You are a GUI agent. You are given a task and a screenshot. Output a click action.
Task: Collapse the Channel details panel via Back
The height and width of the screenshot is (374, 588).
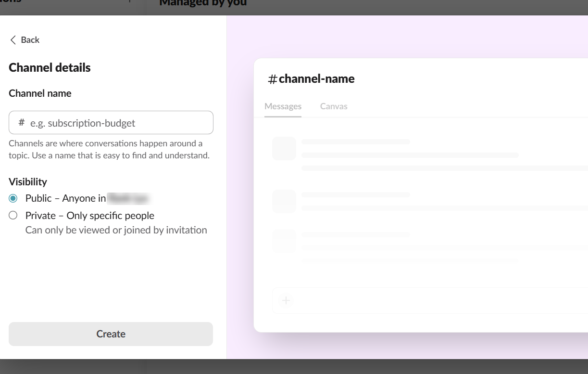click(24, 40)
